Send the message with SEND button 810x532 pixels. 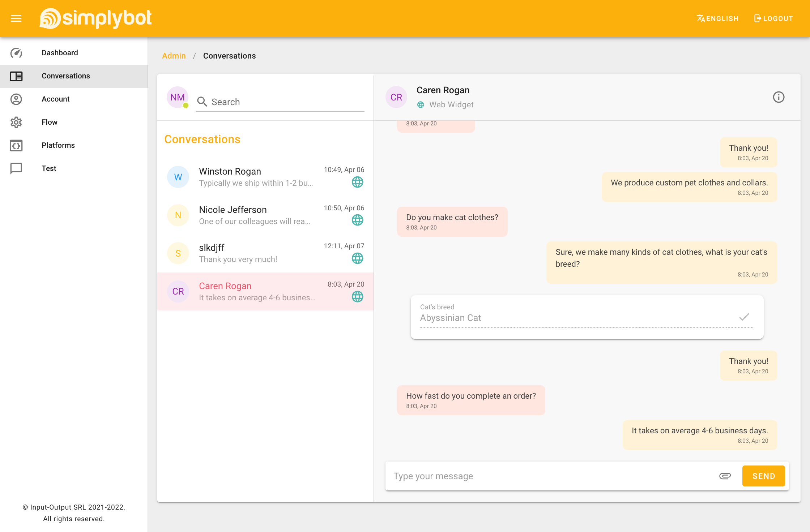click(763, 476)
